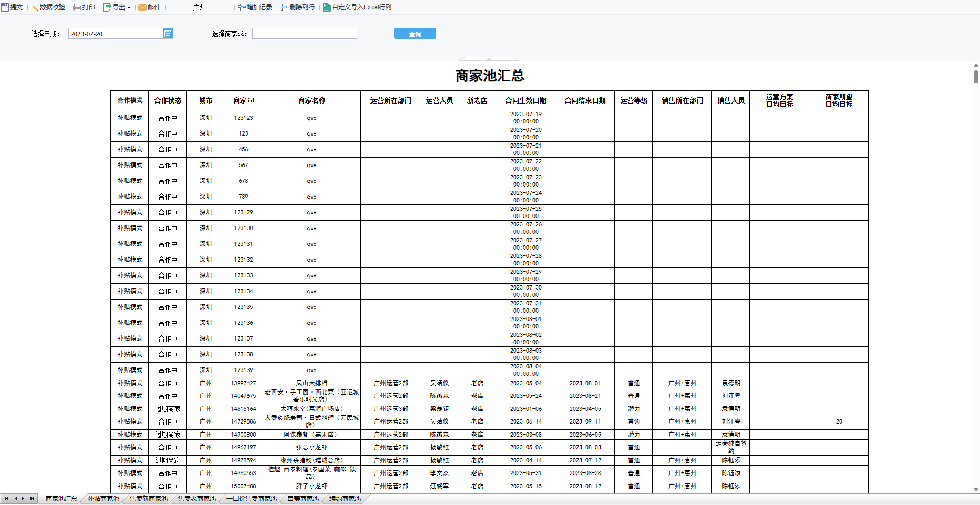This screenshot has width=980, height=505.
Task: Open the calendar date picker icon
Action: (168, 34)
